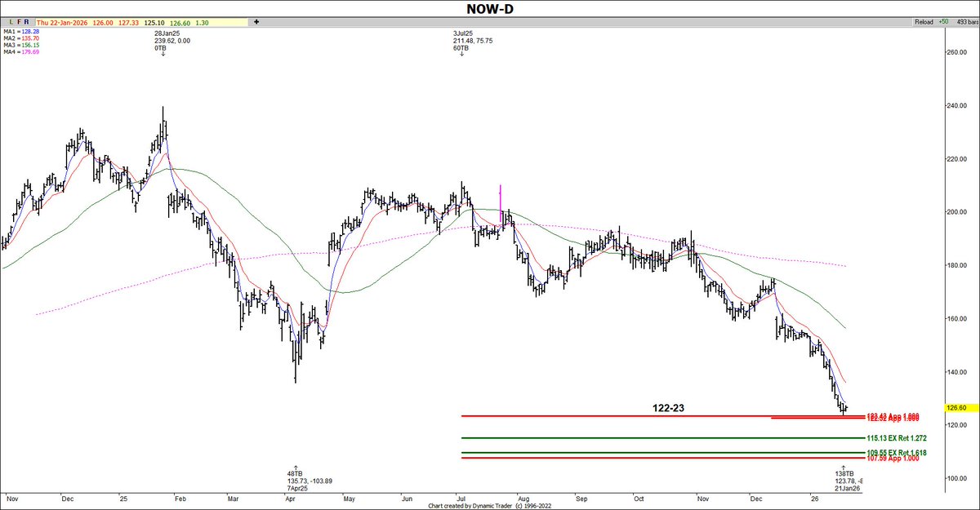Click the open price 126.00 in the quote bar
Image resolution: width=980 pixels, height=510 pixels.
(x=101, y=22)
